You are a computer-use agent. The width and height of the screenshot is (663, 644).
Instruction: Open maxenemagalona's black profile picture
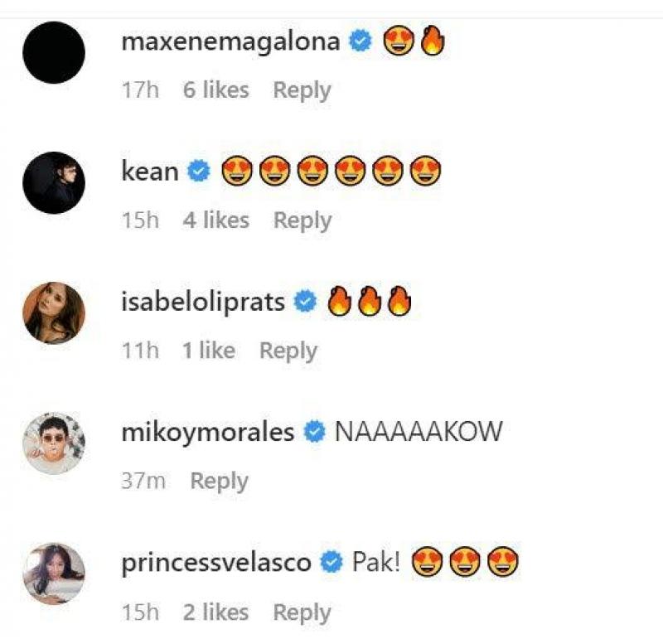(54, 52)
